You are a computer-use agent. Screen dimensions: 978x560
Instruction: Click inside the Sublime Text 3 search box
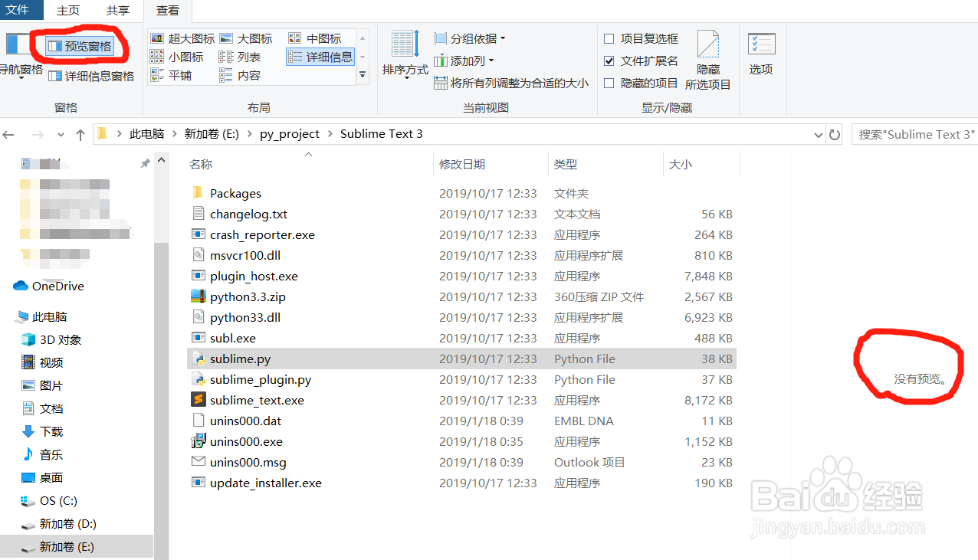[x=916, y=133]
